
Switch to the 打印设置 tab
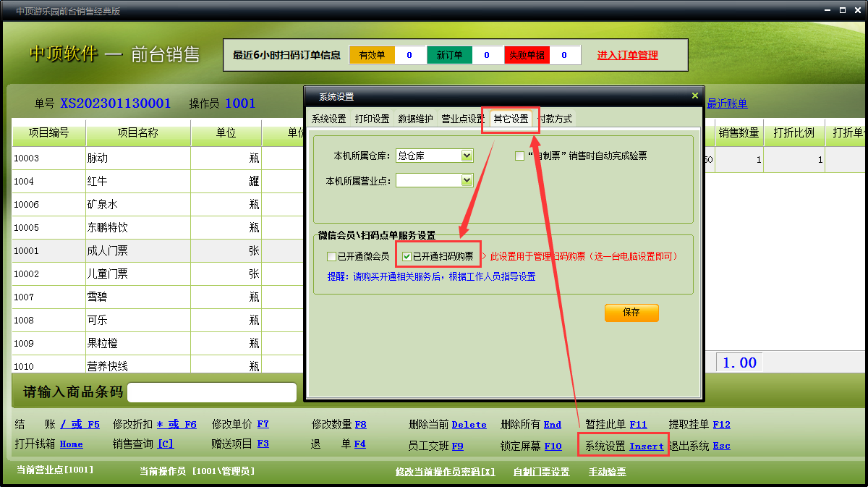(x=372, y=119)
